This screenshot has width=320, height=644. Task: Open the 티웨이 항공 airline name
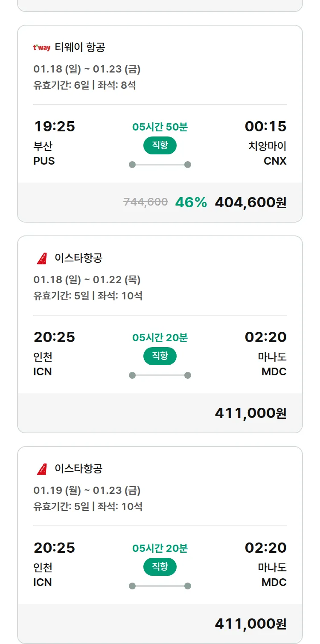pos(80,47)
